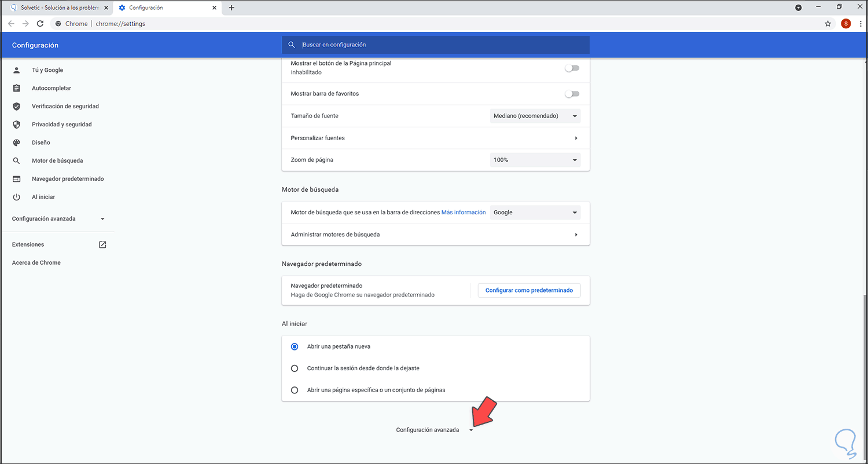Open the Chrome three-dot menu
This screenshot has height=464, width=868.
pos(860,24)
